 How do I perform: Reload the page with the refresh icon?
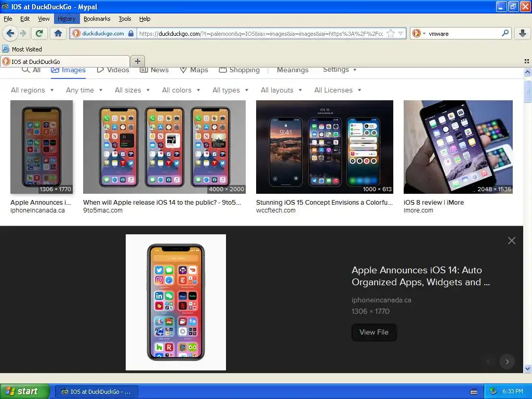(39, 33)
